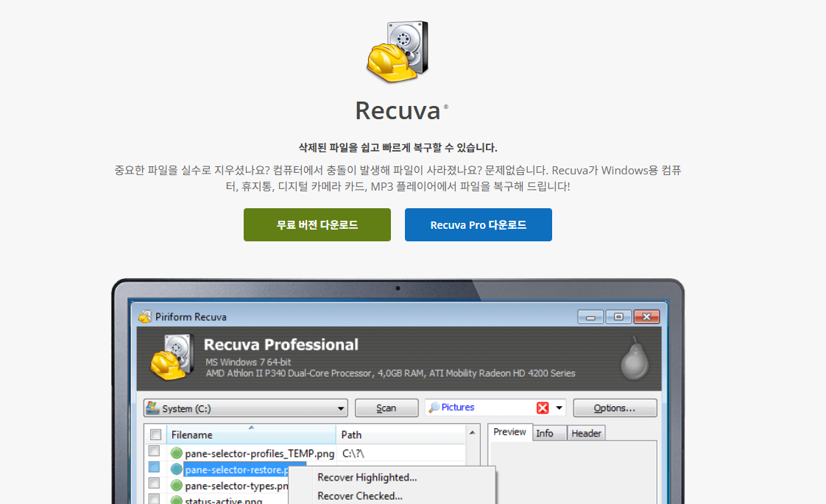Viewport: 826px width, 504px height.
Task: Click the Piriform Recuva title bar icon
Action: (x=145, y=316)
